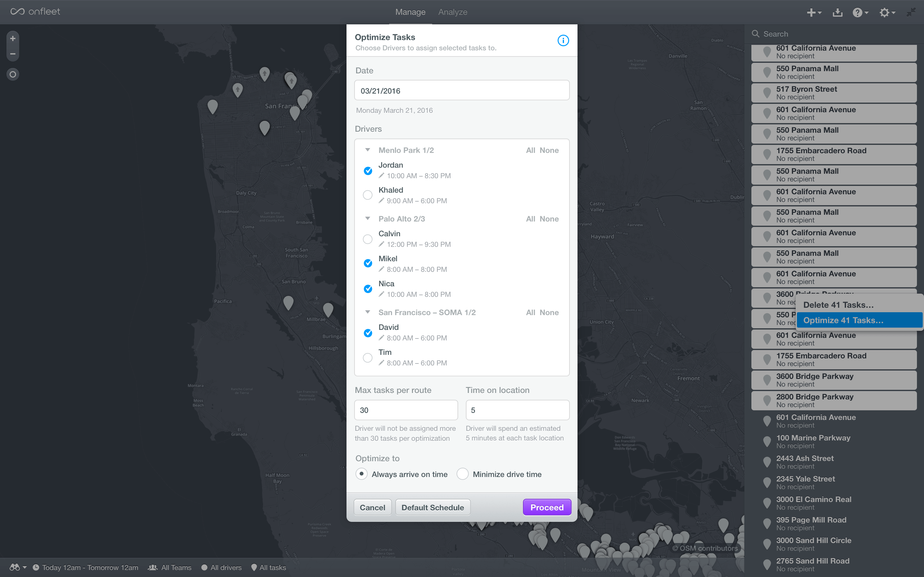Choose Delete 41 Tasks from context menu
The image size is (924, 577).
point(838,305)
